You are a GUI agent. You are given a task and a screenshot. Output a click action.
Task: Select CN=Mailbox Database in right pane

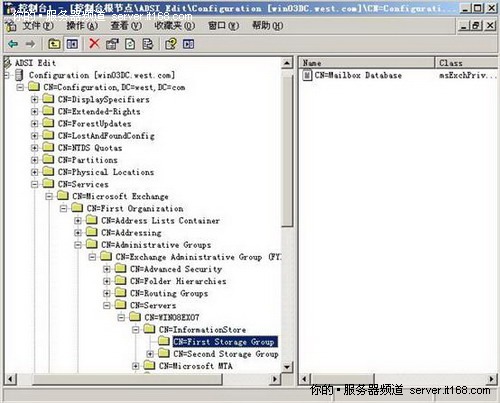coord(358,75)
